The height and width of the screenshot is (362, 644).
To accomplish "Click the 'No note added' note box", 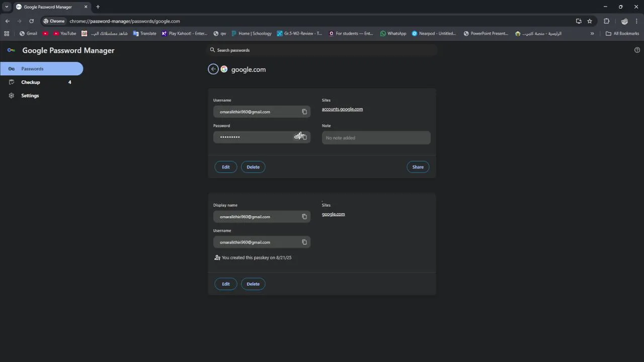I will click(376, 138).
